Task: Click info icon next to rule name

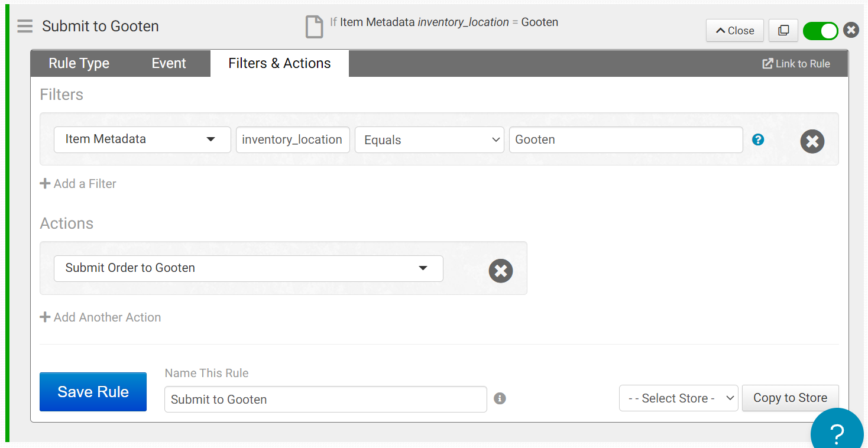Action: (500, 398)
